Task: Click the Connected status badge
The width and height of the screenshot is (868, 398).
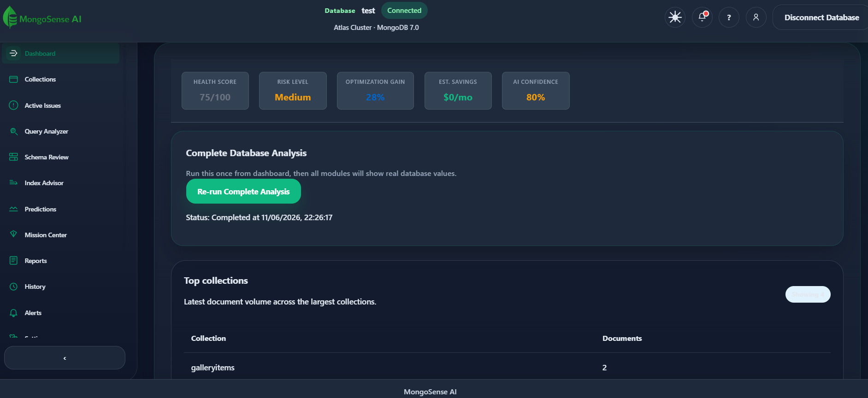Action: point(404,11)
